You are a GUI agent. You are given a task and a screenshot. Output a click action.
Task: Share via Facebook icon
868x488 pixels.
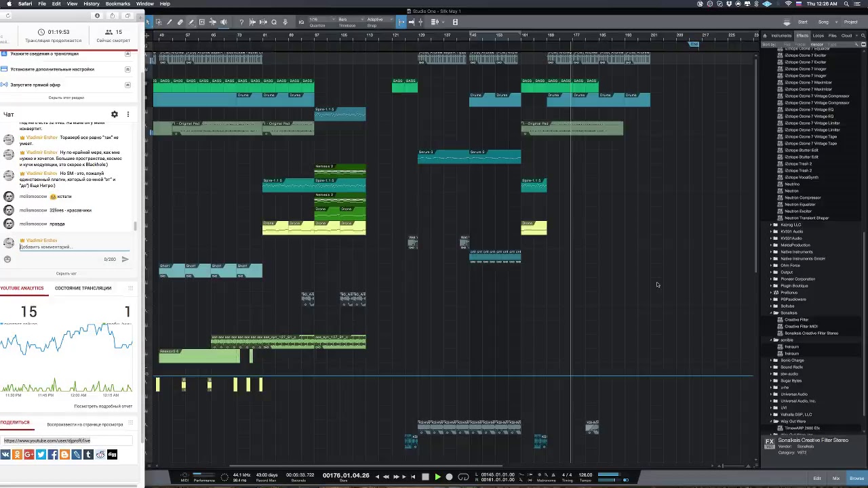(53, 455)
